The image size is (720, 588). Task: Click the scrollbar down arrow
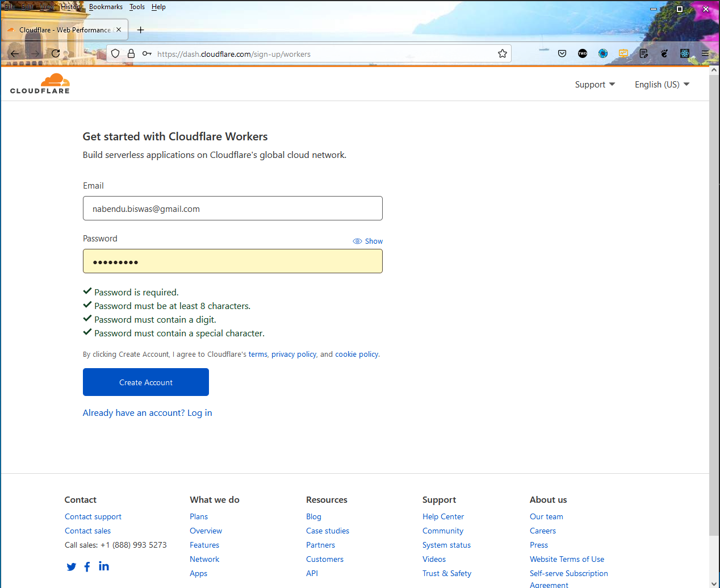(x=714, y=583)
